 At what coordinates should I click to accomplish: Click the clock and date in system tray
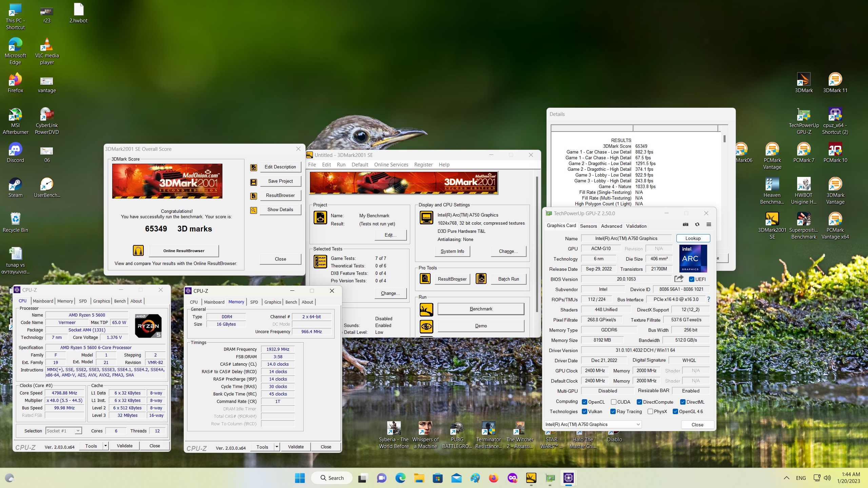click(848, 478)
